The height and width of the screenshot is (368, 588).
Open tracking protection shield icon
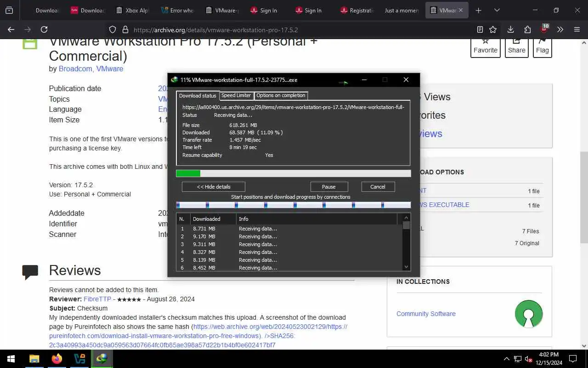coord(113,29)
